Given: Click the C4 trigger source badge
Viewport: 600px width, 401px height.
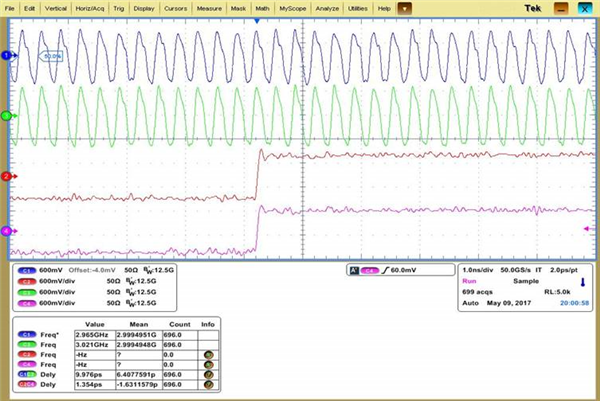Looking at the screenshot, I should [370, 271].
